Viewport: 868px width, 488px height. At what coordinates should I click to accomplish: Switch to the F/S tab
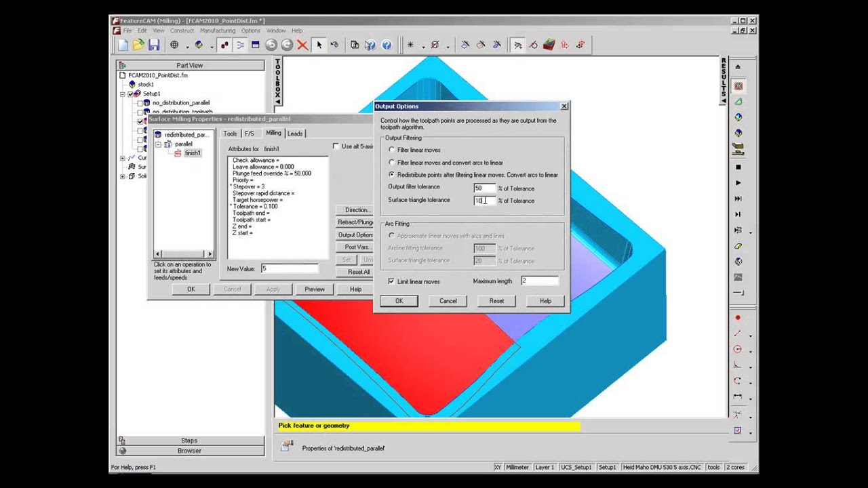[250, 134]
